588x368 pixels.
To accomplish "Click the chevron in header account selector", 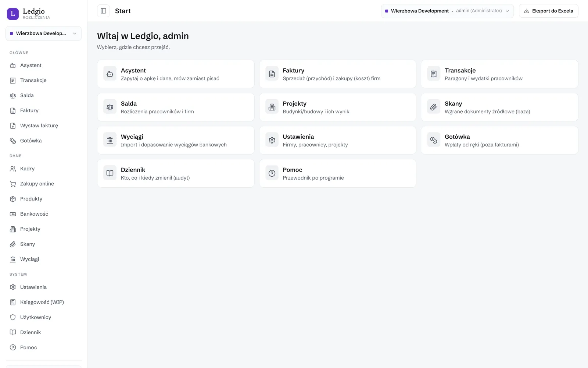I will [507, 11].
